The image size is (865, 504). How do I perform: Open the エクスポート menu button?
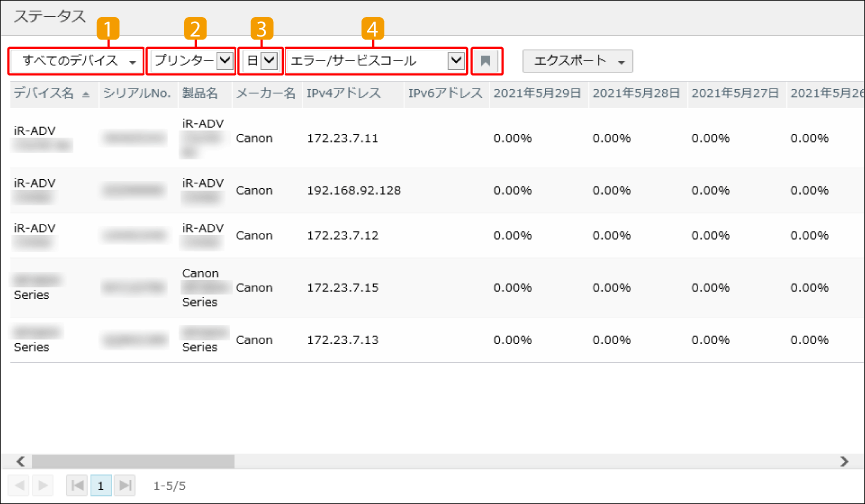pos(577,61)
